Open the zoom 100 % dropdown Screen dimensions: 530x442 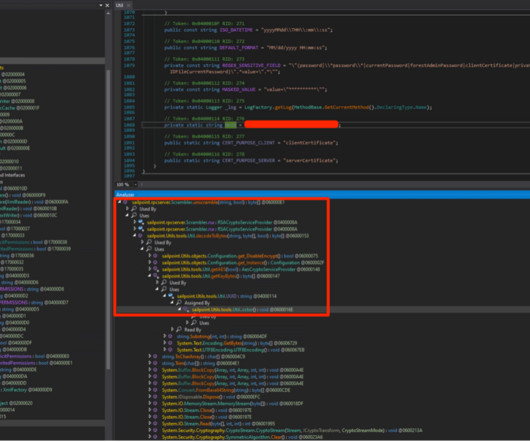136,185
